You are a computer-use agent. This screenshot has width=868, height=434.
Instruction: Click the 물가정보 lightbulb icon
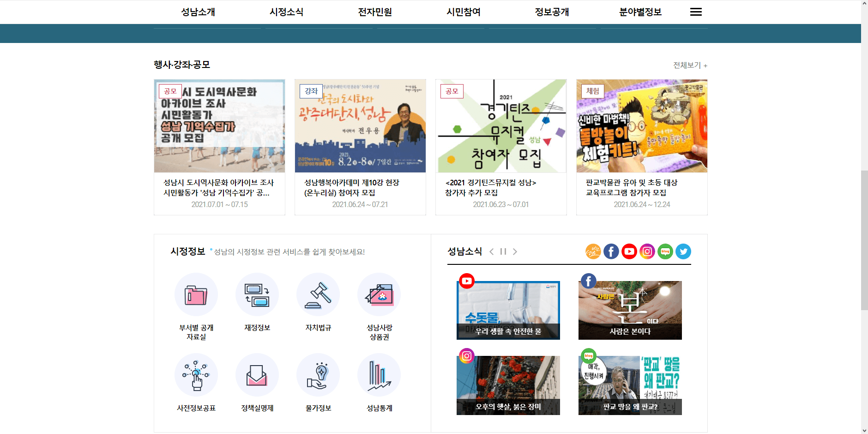pyautogui.click(x=318, y=375)
